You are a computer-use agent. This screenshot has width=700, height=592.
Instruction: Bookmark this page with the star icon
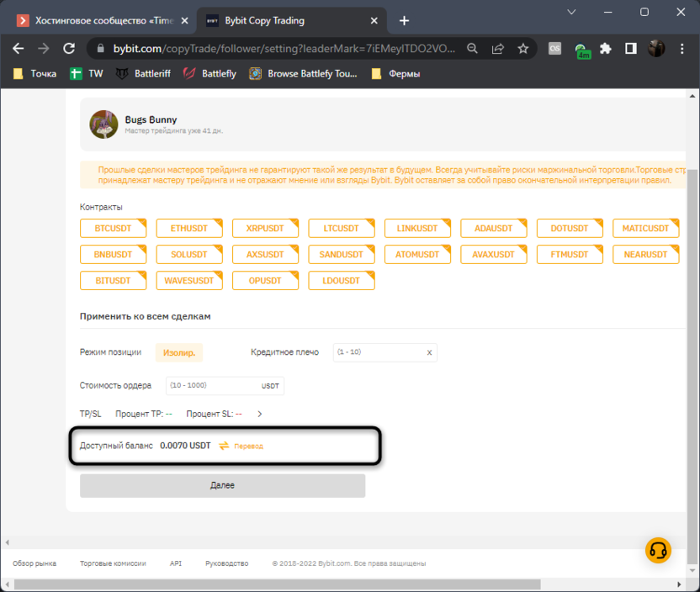[x=522, y=49]
